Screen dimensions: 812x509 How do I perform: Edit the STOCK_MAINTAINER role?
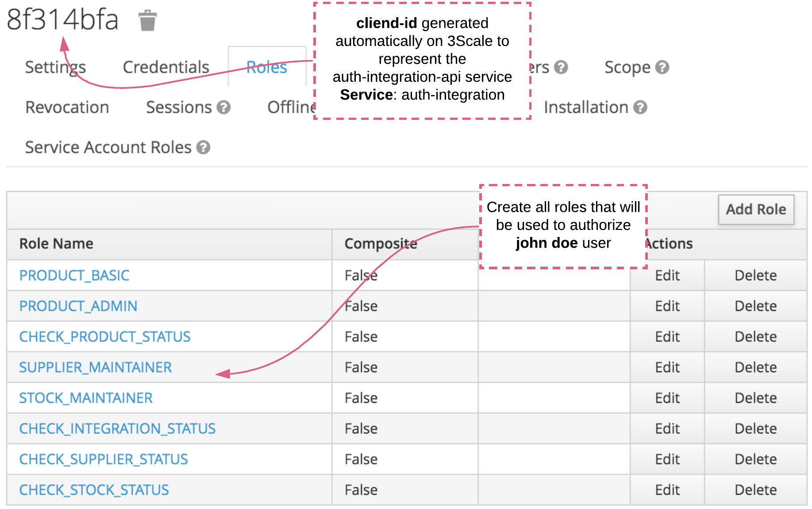tap(667, 398)
